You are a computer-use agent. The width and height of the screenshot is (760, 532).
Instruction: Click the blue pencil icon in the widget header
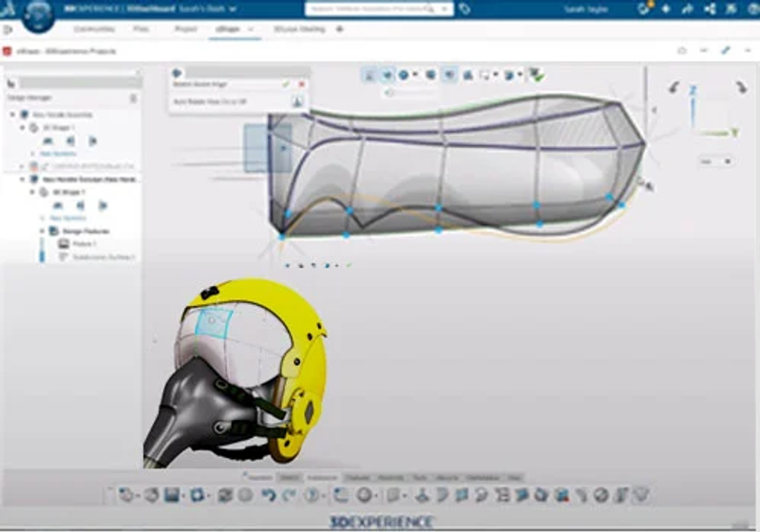pos(726,50)
